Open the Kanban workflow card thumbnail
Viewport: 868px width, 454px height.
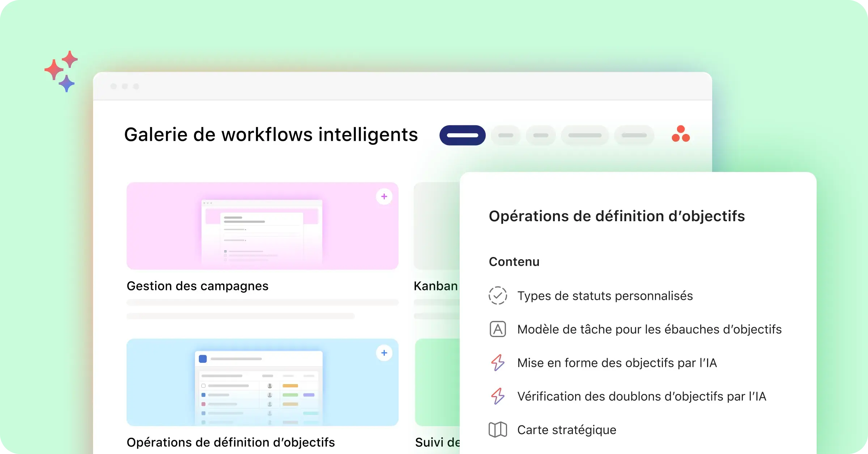pyautogui.click(x=437, y=226)
